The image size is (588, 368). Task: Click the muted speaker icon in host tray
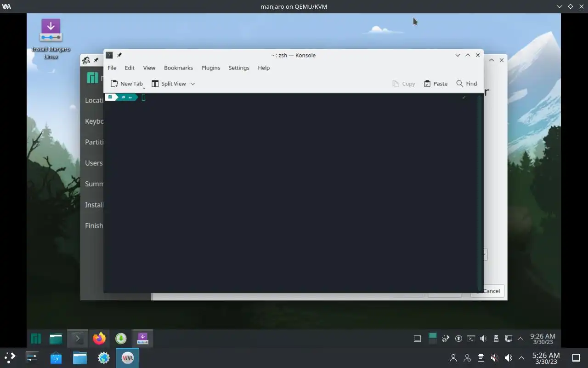pos(494,358)
